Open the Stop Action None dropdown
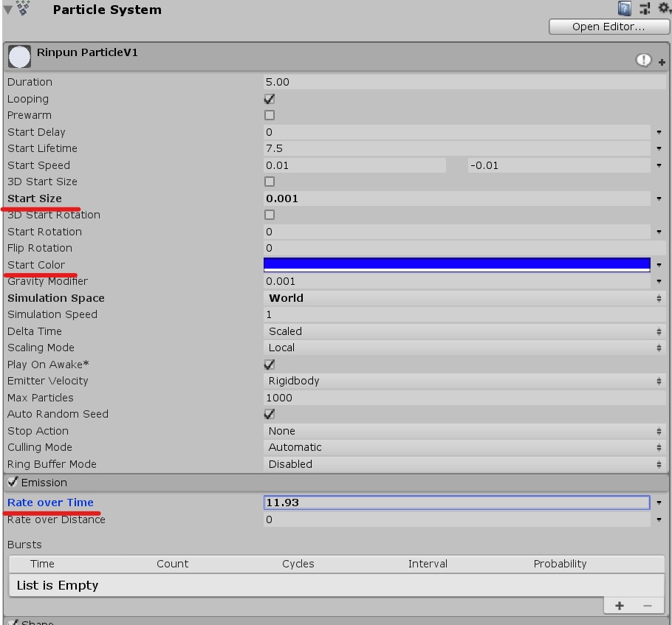The image size is (672, 625). tap(465, 431)
